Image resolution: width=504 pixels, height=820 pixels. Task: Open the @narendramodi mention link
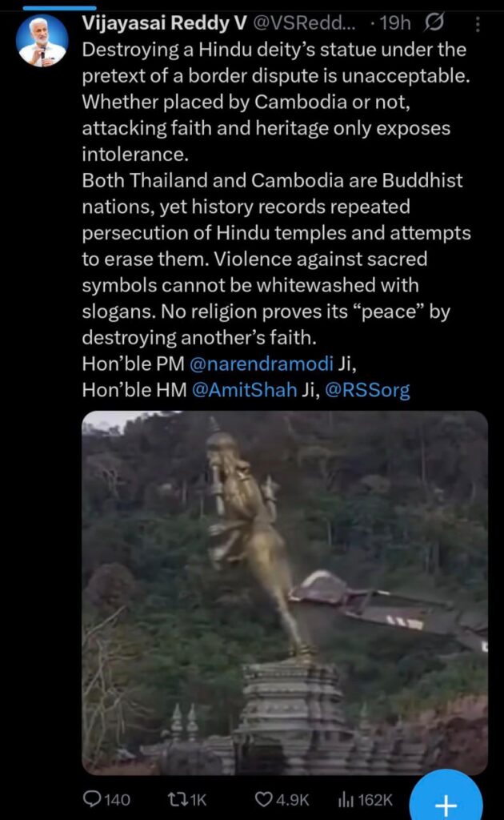(x=261, y=364)
